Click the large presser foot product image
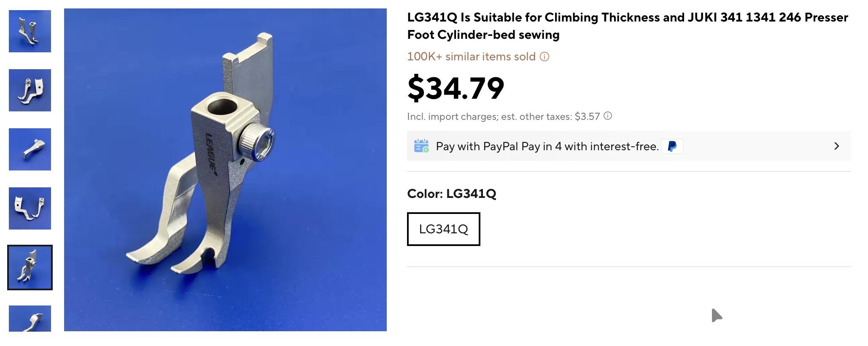This screenshot has height=346, width=868. click(x=225, y=170)
